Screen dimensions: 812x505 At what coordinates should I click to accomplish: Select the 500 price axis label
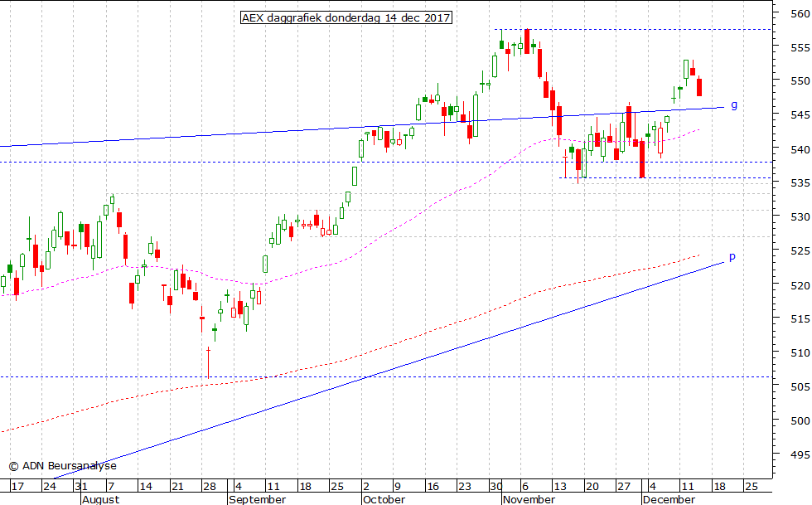pos(800,420)
